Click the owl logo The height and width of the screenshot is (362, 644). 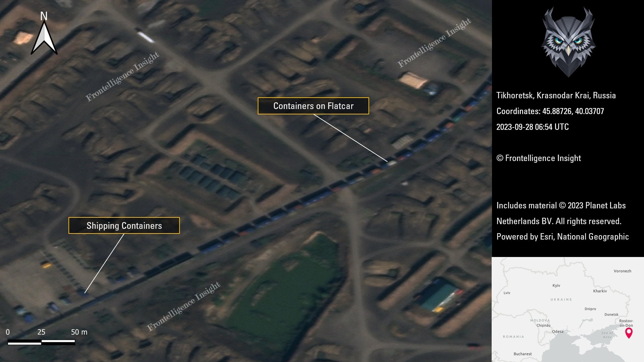[568, 42]
